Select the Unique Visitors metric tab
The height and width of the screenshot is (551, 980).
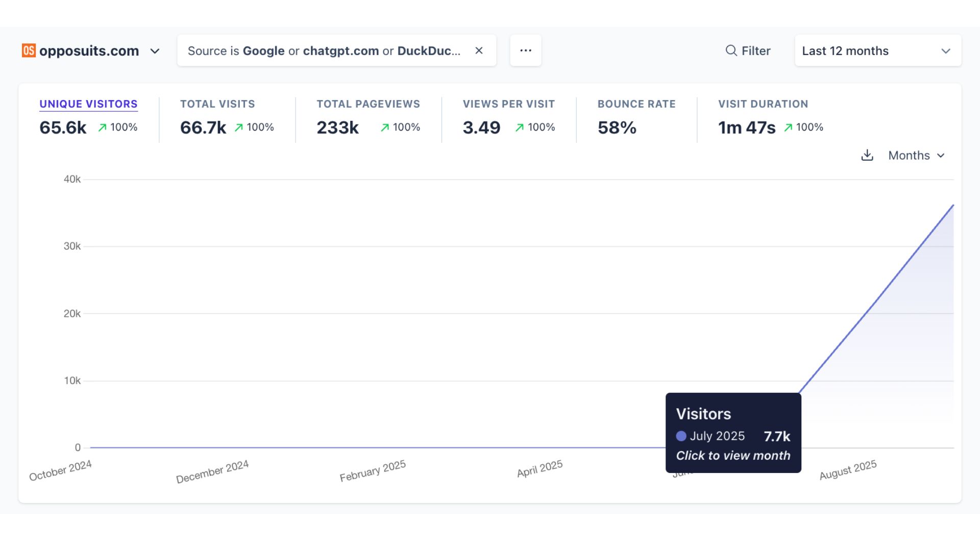pos(88,104)
